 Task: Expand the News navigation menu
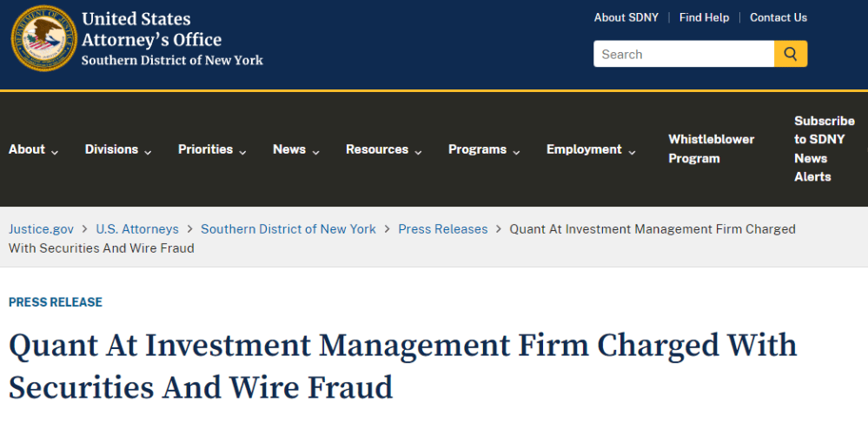[x=295, y=149]
